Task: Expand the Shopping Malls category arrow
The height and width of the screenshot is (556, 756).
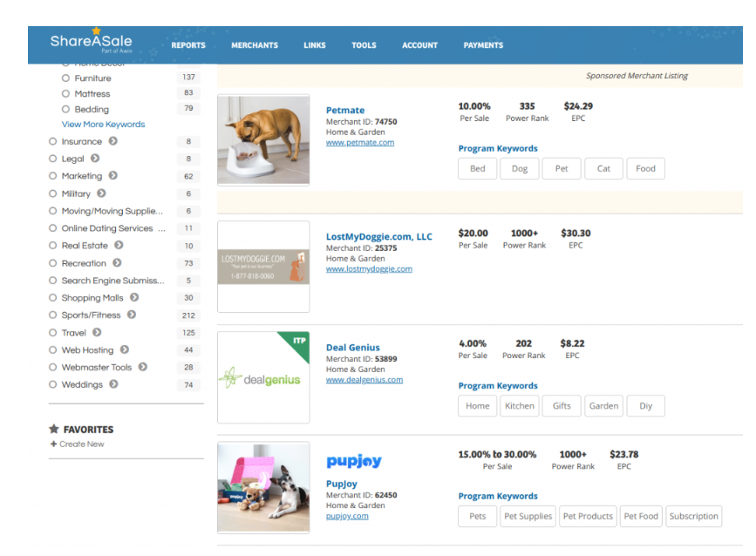Action: tap(134, 297)
